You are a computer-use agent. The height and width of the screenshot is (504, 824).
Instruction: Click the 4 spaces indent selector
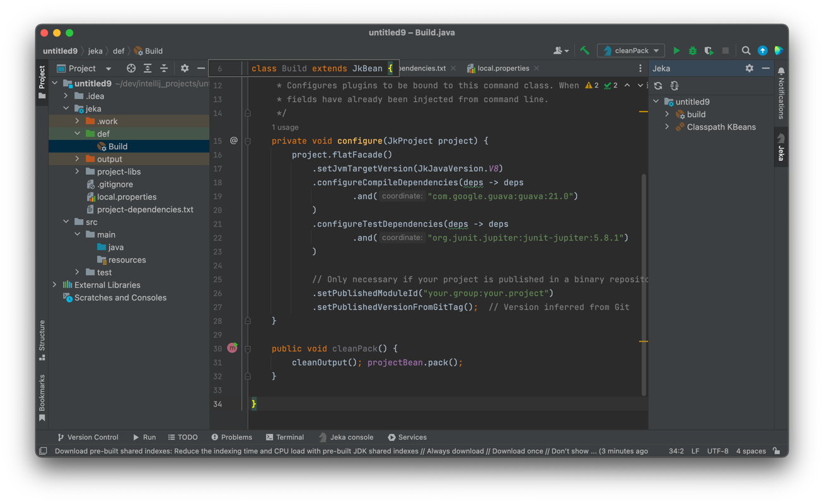pos(751,451)
